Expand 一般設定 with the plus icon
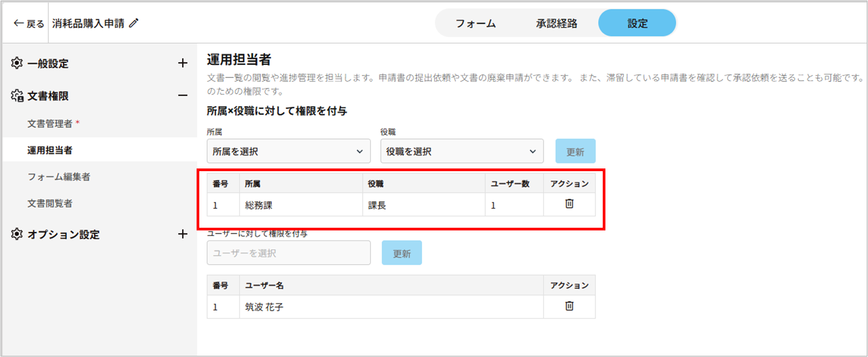Image resolution: width=868 pixels, height=357 pixels. click(x=182, y=63)
